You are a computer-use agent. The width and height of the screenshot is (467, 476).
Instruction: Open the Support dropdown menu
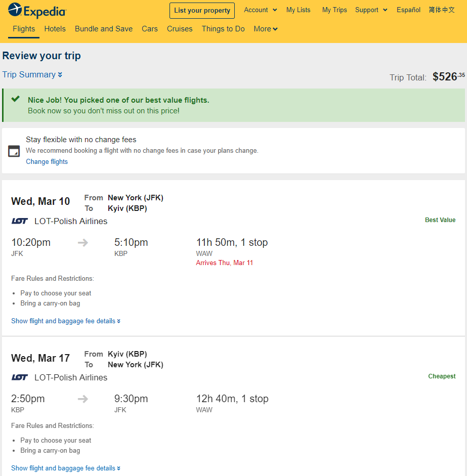point(371,10)
